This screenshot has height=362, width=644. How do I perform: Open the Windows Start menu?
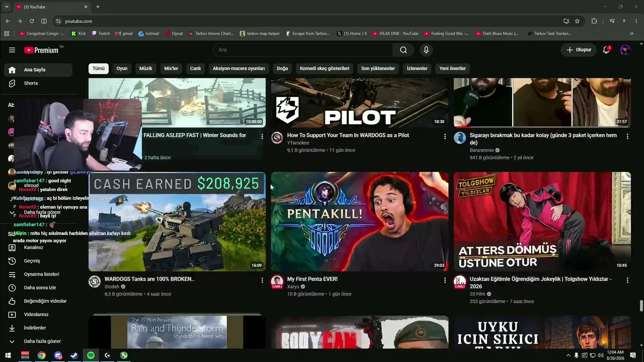coord(8,355)
